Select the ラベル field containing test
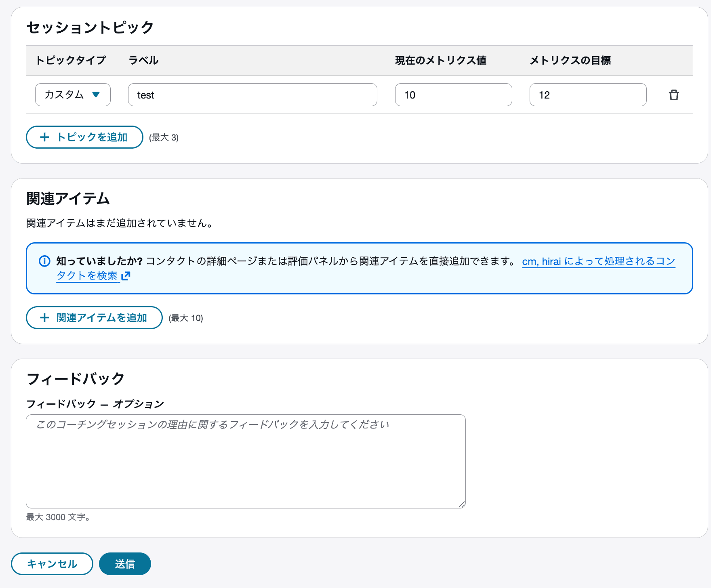Image resolution: width=711 pixels, height=588 pixels. click(x=252, y=94)
